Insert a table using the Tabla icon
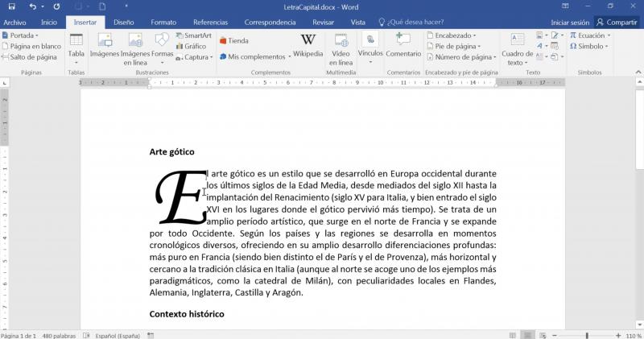 [x=76, y=45]
